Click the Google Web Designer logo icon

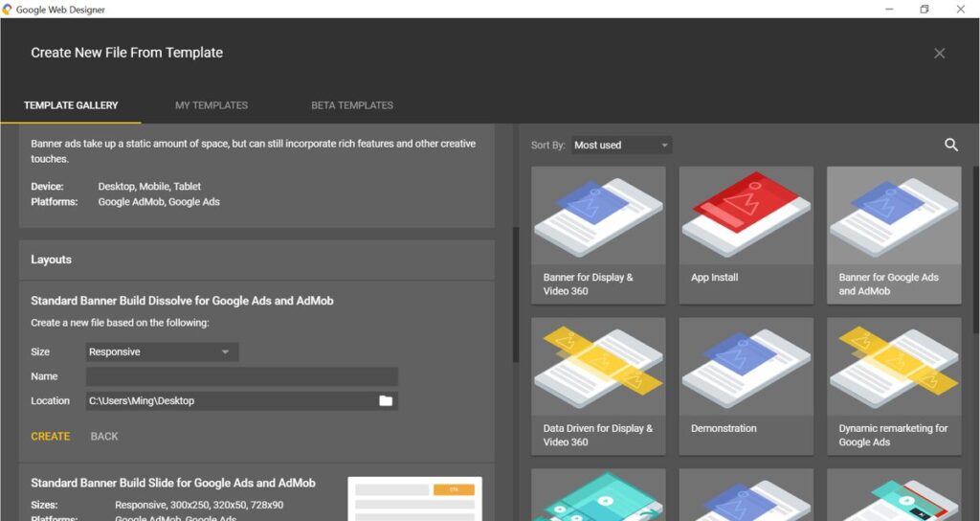click(7, 10)
